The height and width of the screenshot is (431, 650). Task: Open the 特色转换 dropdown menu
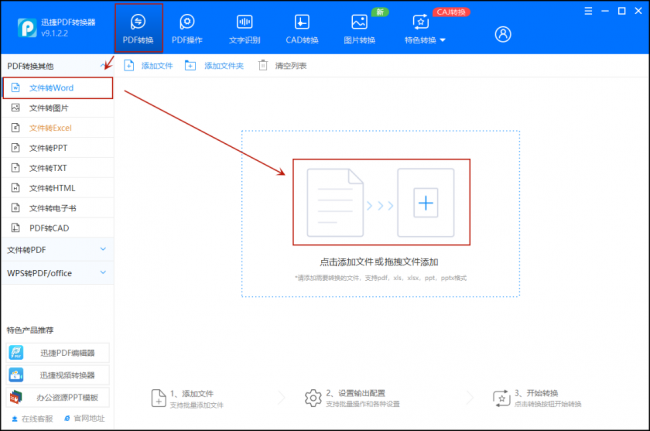coord(424,28)
